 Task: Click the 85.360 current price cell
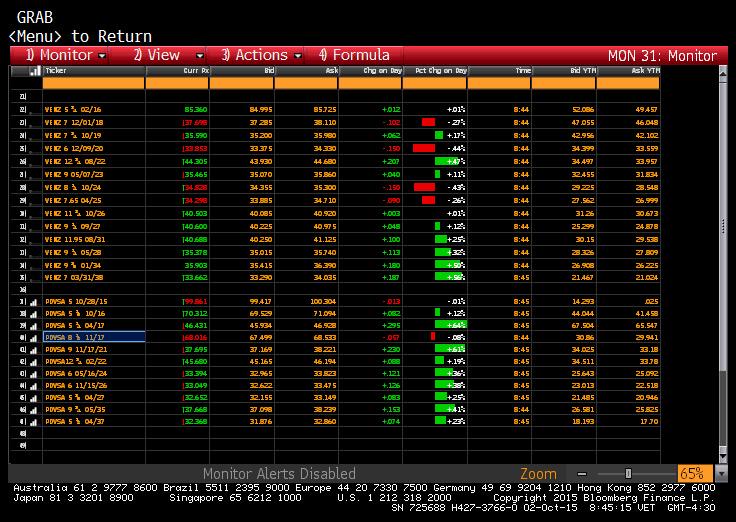pos(196,109)
